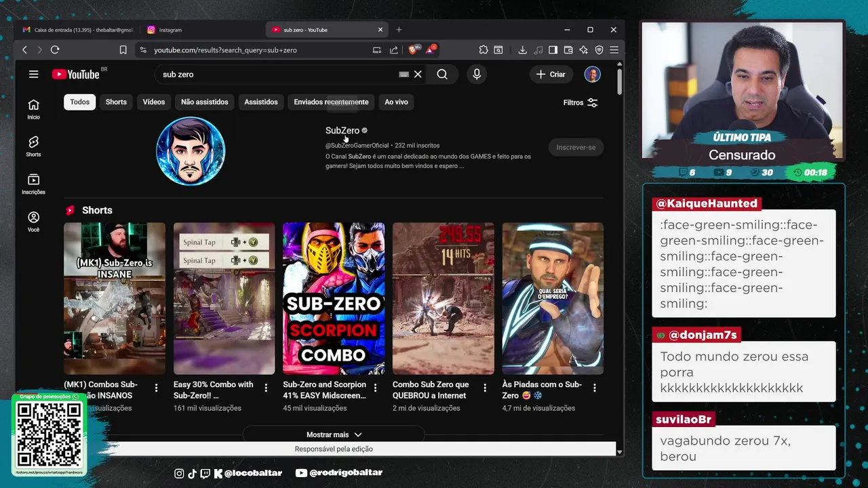The image size is (868, 488).
Task: Close the 'sub zero - YouTube' tab
Action: [x=380, y=30]
